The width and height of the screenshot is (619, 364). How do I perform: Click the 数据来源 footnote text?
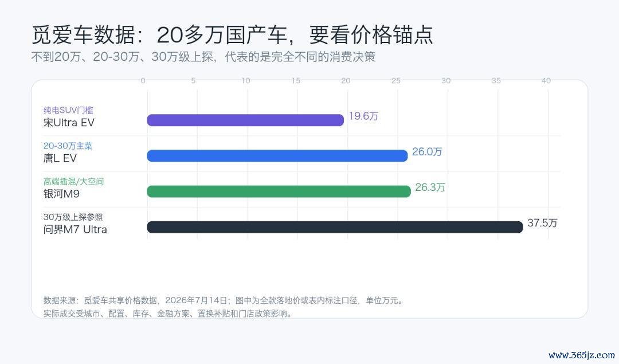[x=224, y=300]
